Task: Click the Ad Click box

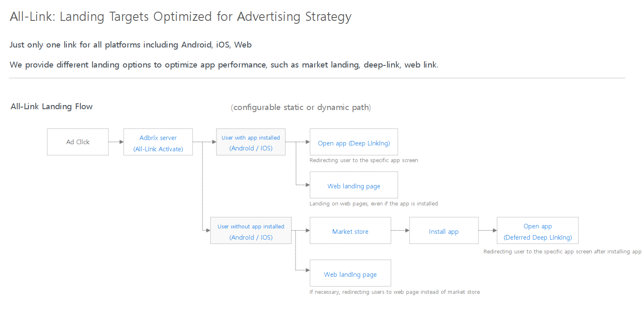Action: tap(78, 142)
